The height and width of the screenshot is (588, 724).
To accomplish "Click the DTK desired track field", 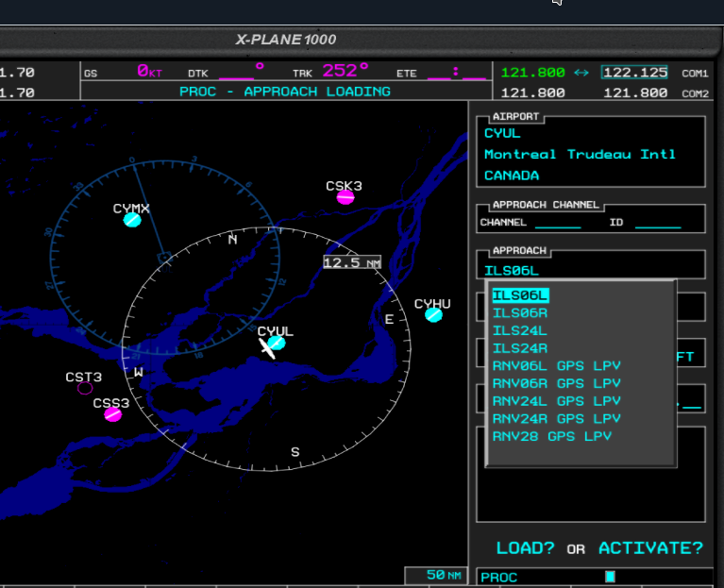I will coord(227,72).
